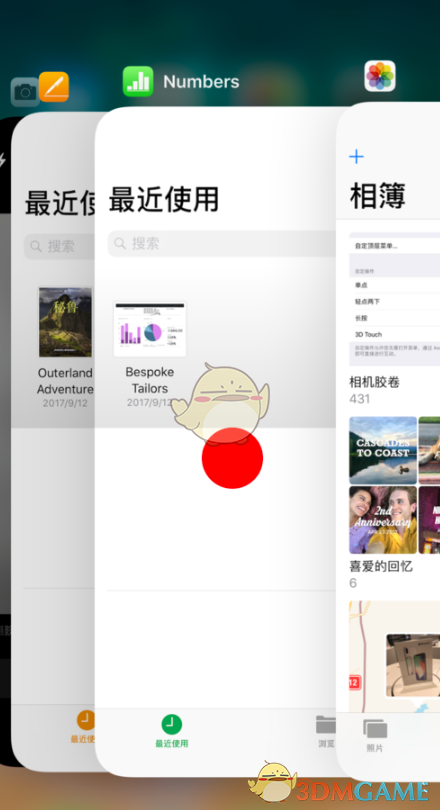Open the 浏览 folder tab icon
The height and width of the screenshot is (810, 440).
coord(326,725)
